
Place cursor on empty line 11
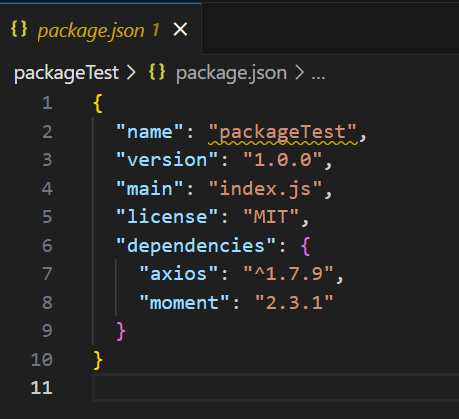[276, 388]
